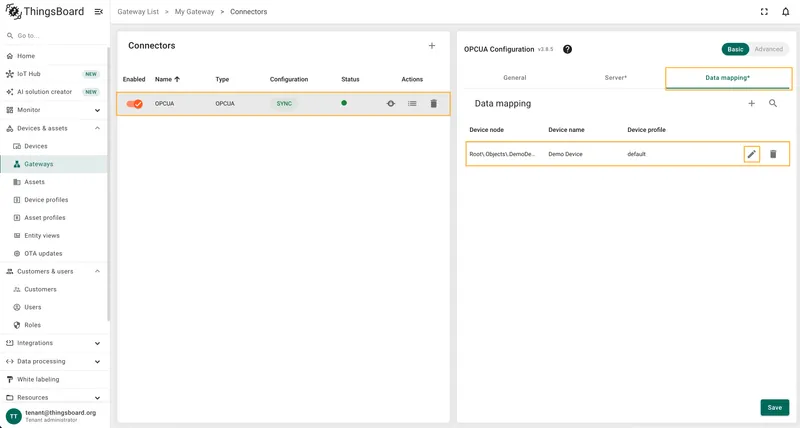Click the Gateways sidebar icon

click(17, 164)
